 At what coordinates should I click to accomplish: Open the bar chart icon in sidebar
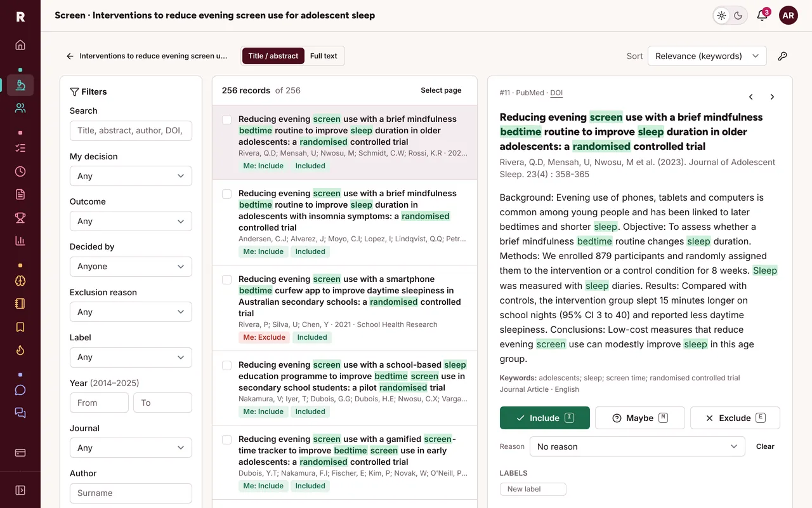(x=20, y=241)
